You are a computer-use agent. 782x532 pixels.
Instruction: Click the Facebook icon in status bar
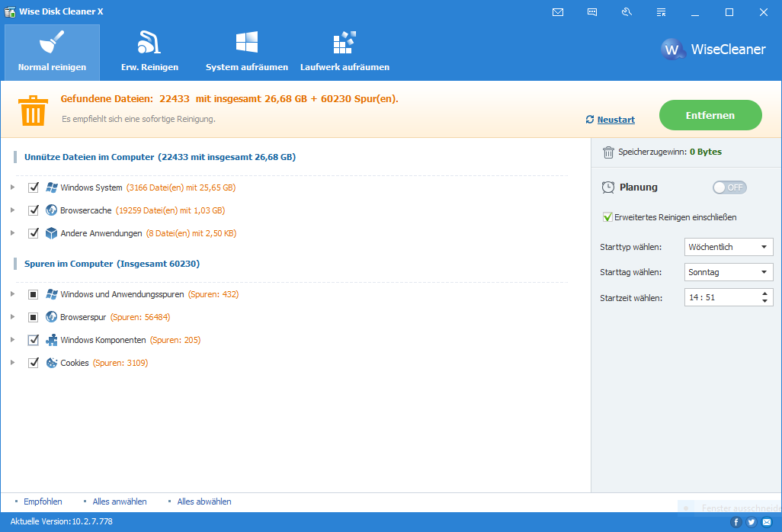coord(736,522)
